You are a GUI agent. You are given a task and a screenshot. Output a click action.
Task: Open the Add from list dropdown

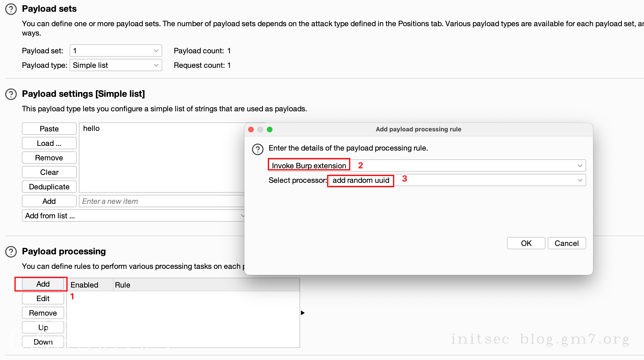tap(134, 216)
